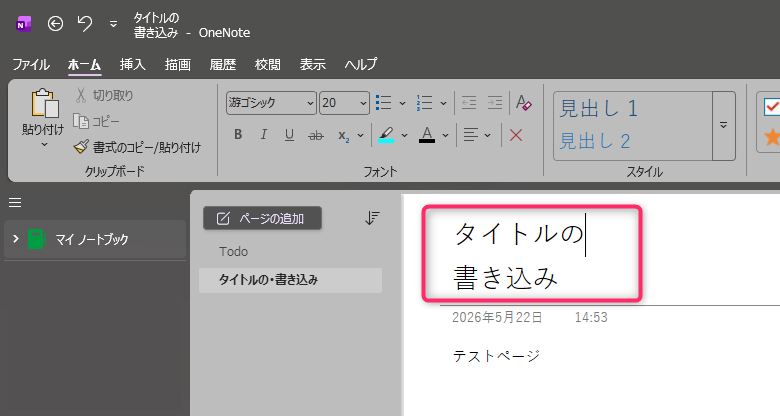
Task: Click 切り取り cut button
Action: (x=104, y=95)
